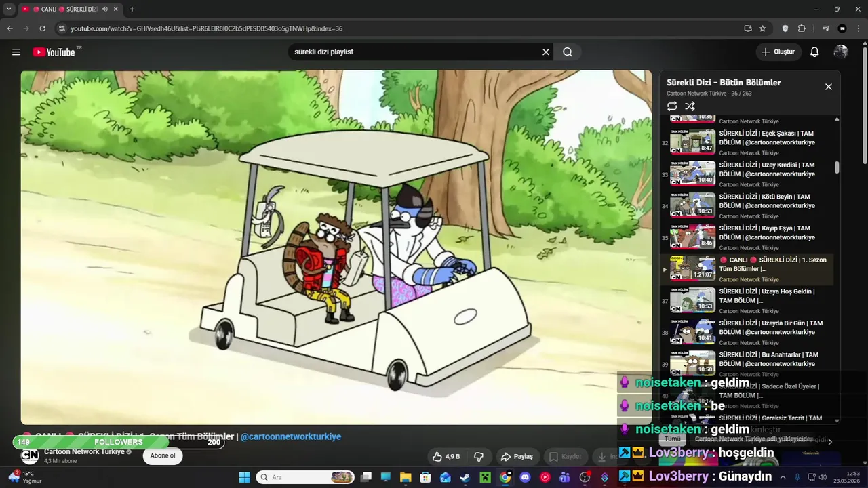Viewport: 868px width, 488px height.
Task: Open the YouTube account avatar menu
Action: (841, 52)
